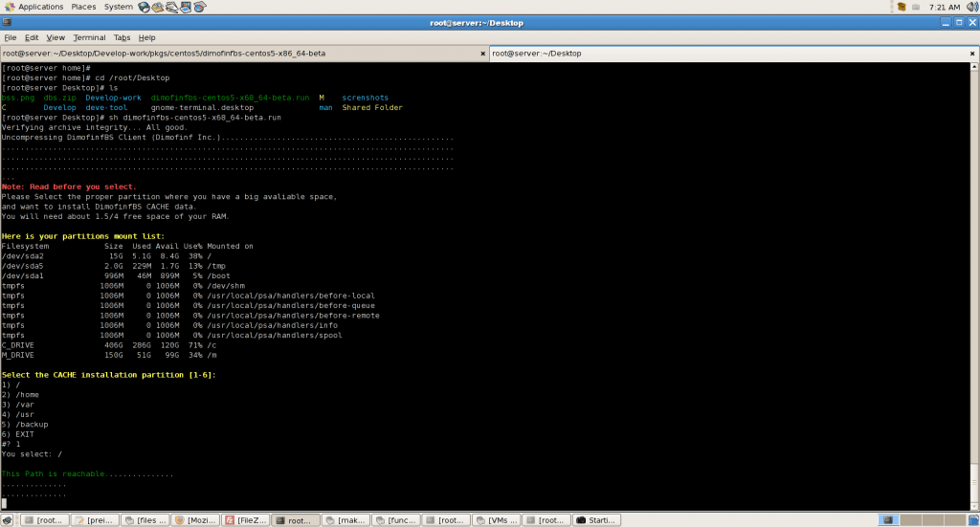Viewport: 980px width, 527px height.
Task: Click the terminal scrollbar up arrow
Action: tap(974, 66)
